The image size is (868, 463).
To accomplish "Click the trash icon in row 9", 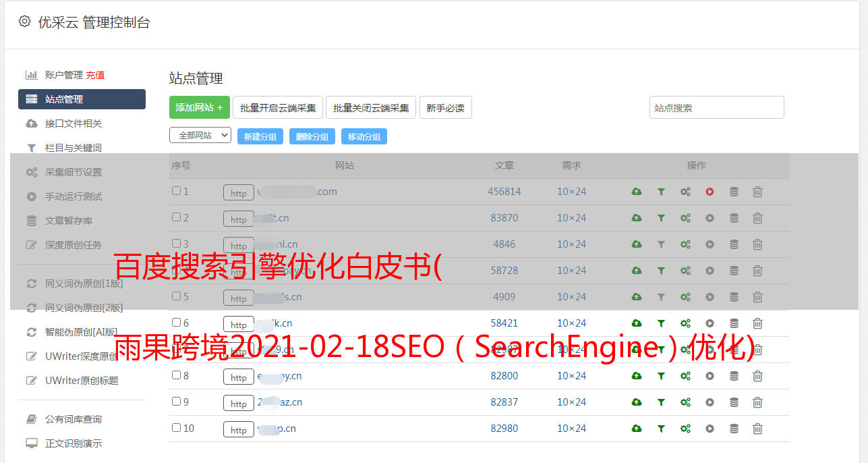I will pos(757,402).
